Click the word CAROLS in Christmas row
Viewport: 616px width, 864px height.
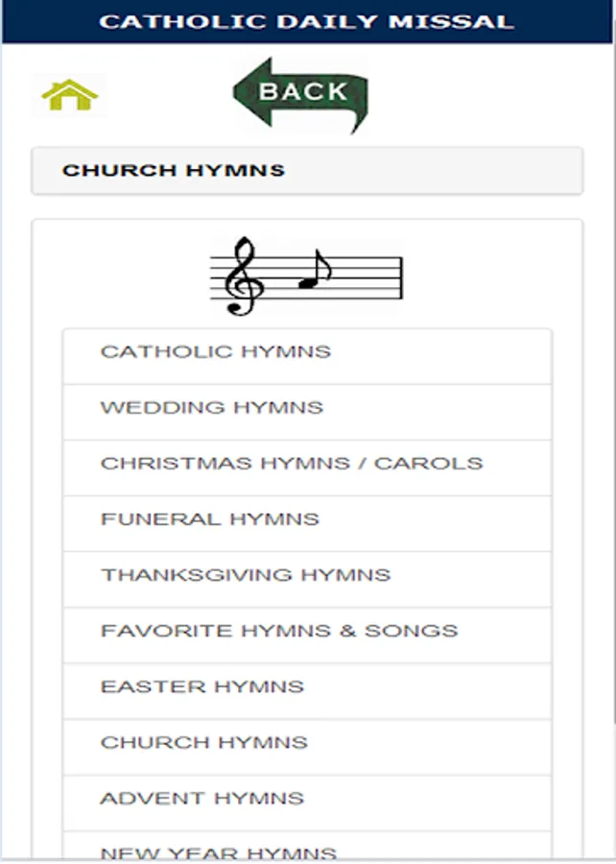(428, 464)
